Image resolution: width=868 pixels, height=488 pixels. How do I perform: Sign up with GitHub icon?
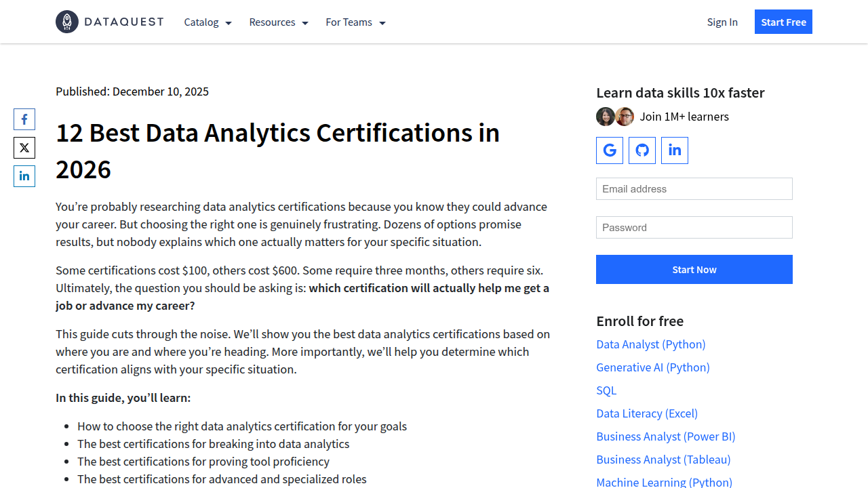point(642,150)
